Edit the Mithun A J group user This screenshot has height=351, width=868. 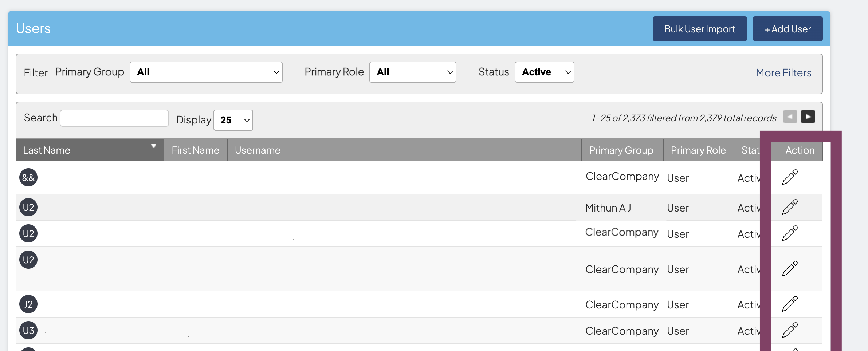point(790,207)
